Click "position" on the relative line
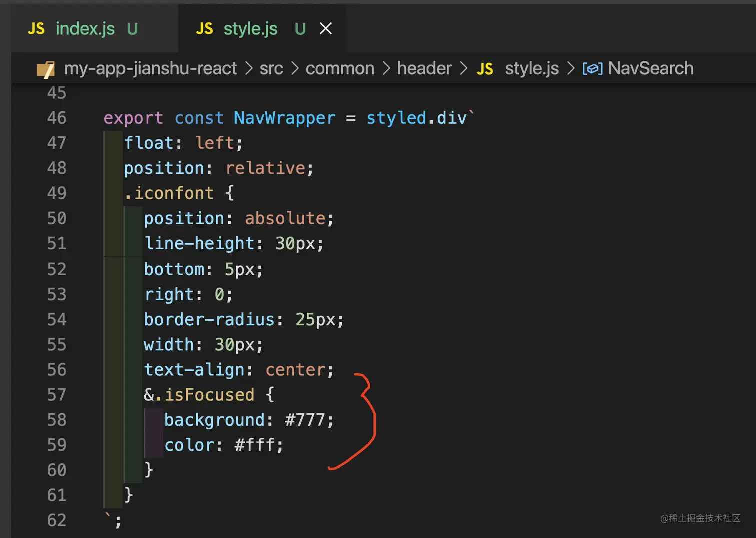Screen dimensions: 756x538 pos(164,168)
